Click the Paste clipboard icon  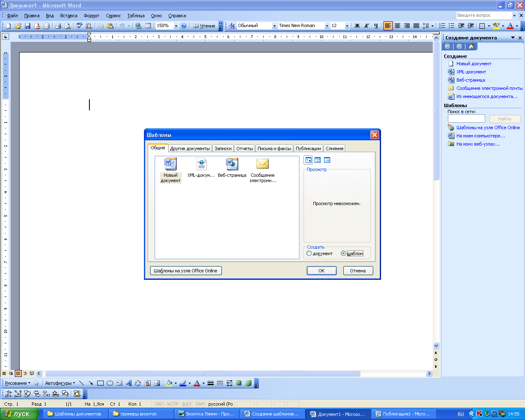click(110, 26)
